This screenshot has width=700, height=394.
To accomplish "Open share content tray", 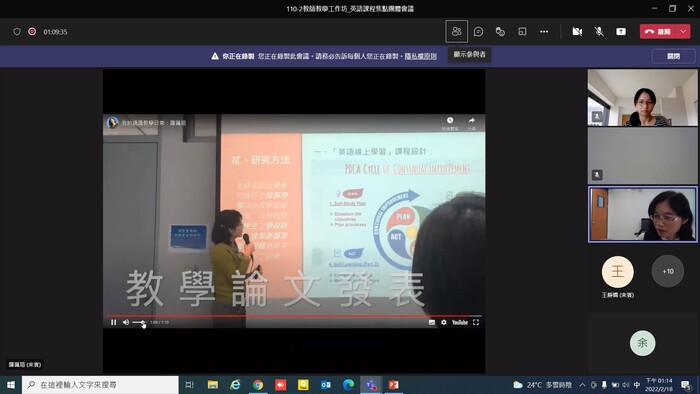I will pyautogui.click(x=621, y=32).
